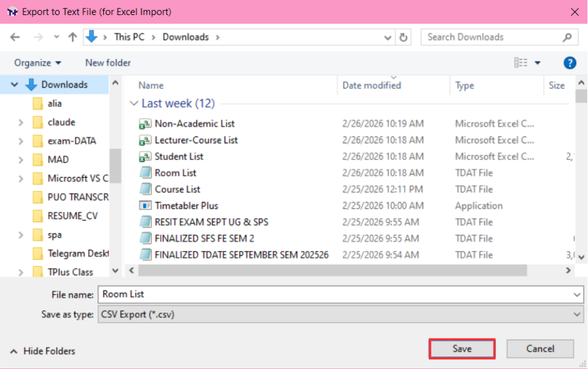Collapse the Last week (12) group
The width and height of the screenshot is (588, 369).
(133, 103)
